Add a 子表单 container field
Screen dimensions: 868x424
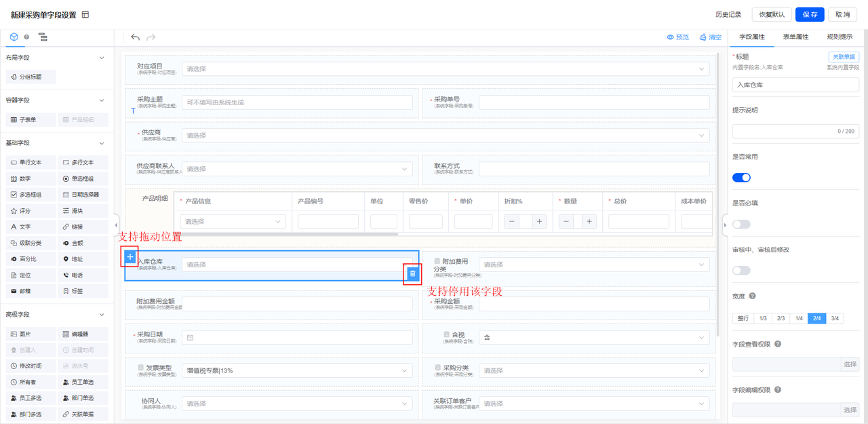coord(31,119)
